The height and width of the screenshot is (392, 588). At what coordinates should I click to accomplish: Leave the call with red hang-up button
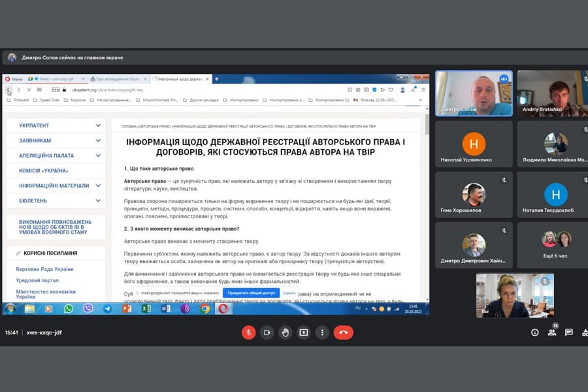pyautogui.click(x=343, y=333)
